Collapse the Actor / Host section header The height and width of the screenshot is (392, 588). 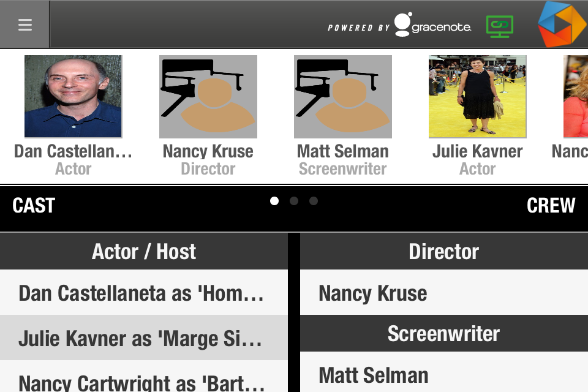pyautogui.click(x=143, y=251)
